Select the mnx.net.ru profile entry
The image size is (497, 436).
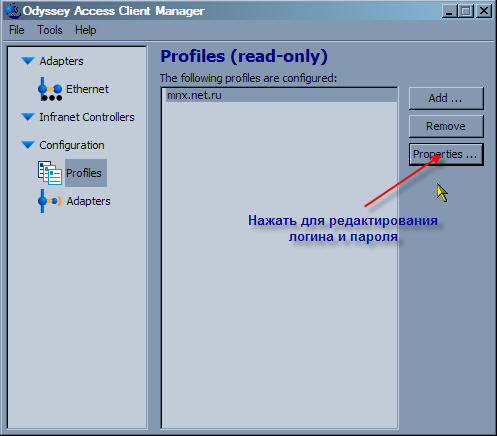tap(281, 95)
